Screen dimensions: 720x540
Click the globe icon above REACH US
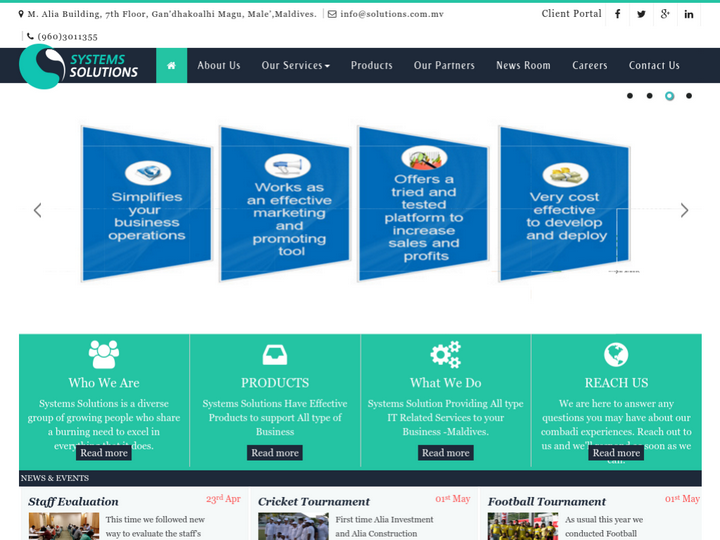coord(616,354)
